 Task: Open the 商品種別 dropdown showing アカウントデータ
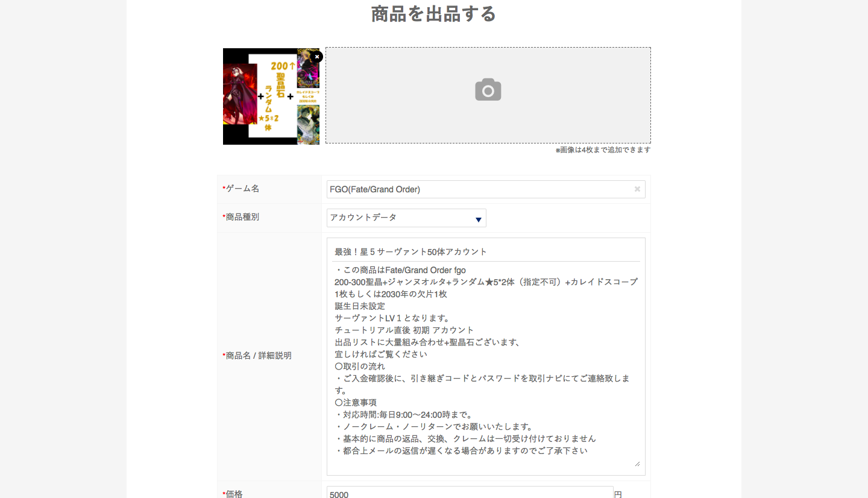[x=406, y=218]
